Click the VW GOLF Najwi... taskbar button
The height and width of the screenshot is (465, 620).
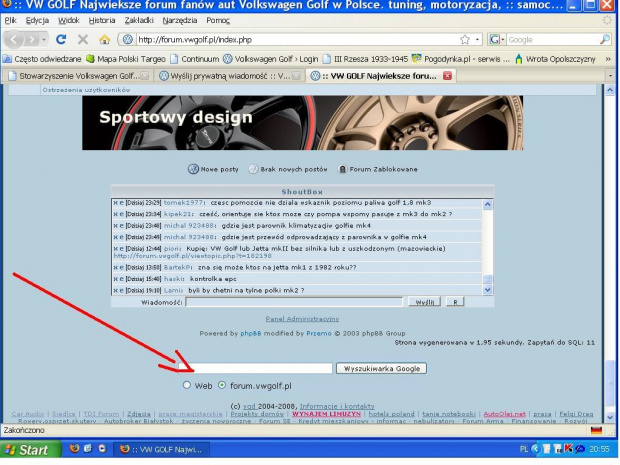pyautogui.click(x=161, y=450)
